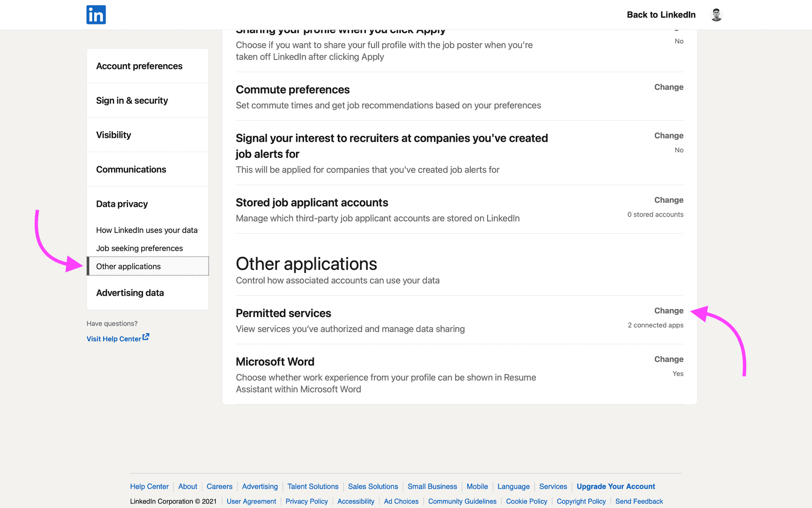The width and height of the screenshot is (812, 508).
Task: Select the Visibility section
Action: 148,135
